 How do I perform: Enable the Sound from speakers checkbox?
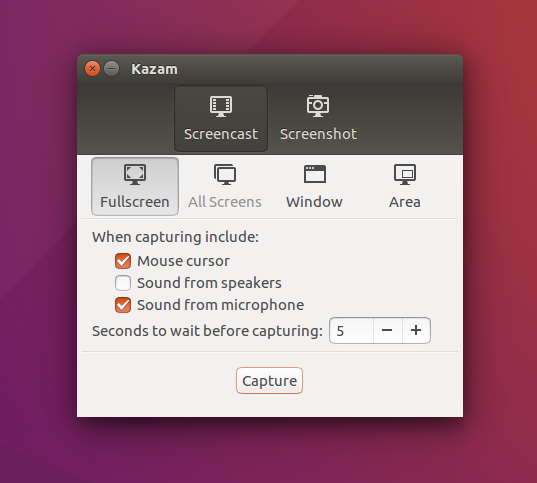pyautogui.click(x=123, y=283)
